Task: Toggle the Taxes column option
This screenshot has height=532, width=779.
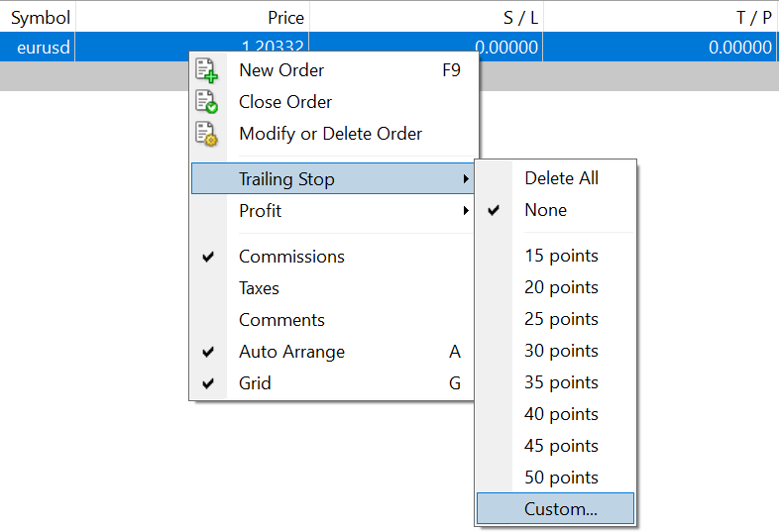Action: click(x=333, y=288)
